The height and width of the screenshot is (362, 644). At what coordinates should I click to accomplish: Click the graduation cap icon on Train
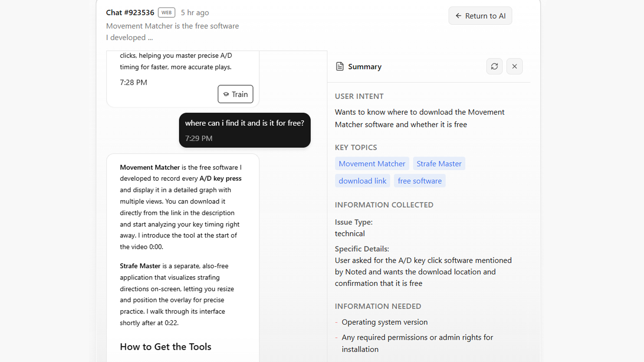(226, 94)
